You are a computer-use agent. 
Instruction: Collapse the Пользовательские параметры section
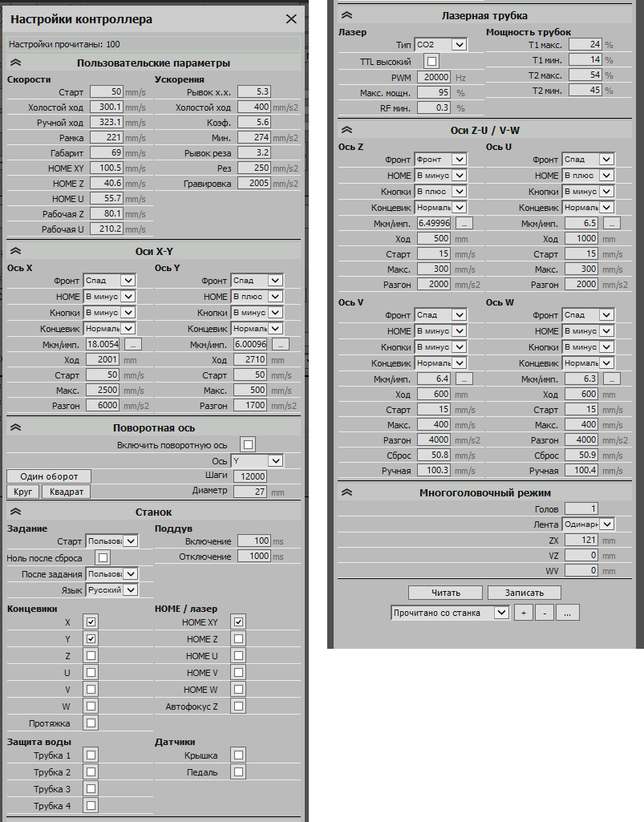[16, 63]
